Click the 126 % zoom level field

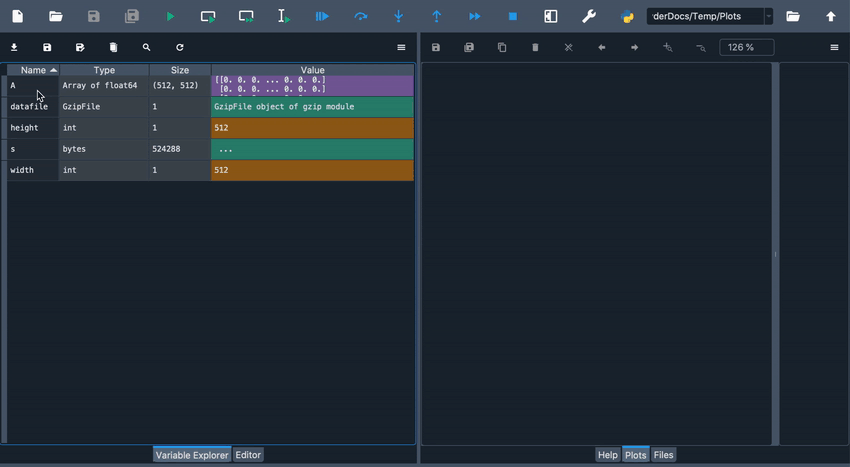pos(746,47)
